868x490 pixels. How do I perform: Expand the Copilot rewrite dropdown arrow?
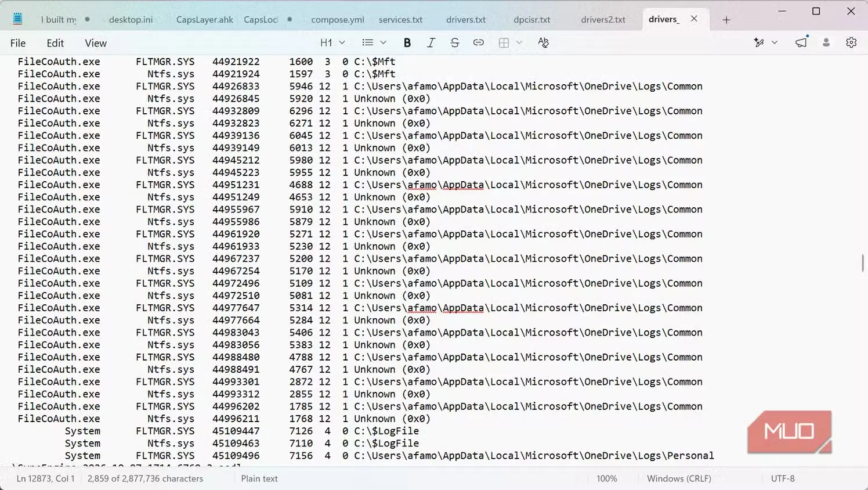pyautogui.click(x=774, y=42)
